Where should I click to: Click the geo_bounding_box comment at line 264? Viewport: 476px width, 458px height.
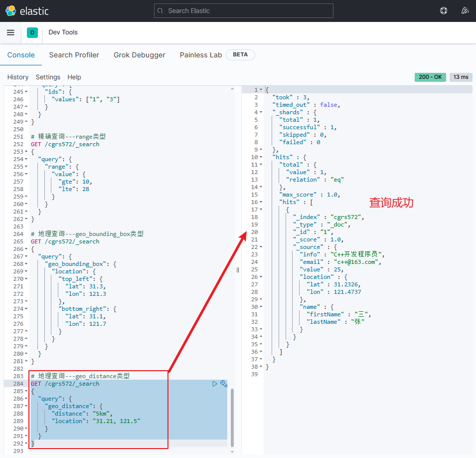point(87,234)
